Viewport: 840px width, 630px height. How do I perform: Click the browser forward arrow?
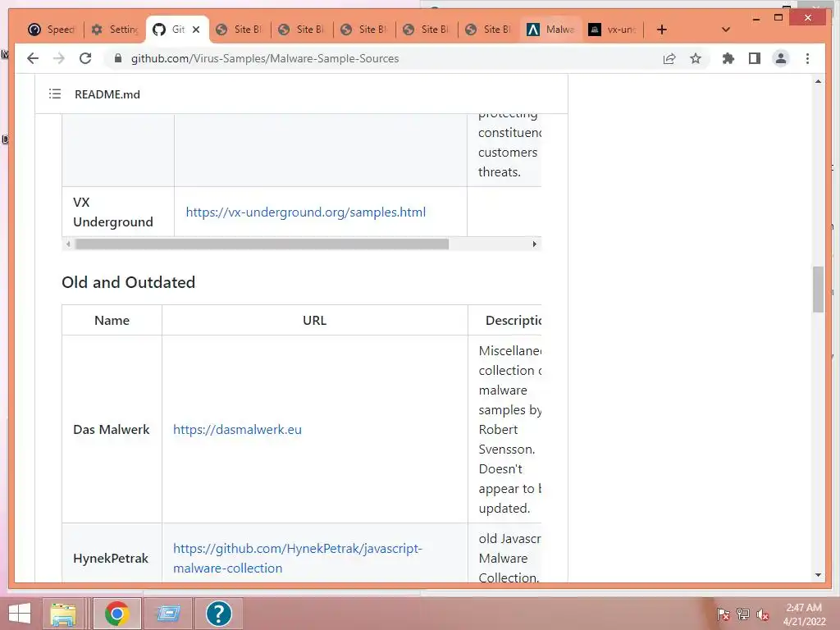[59, 58]
